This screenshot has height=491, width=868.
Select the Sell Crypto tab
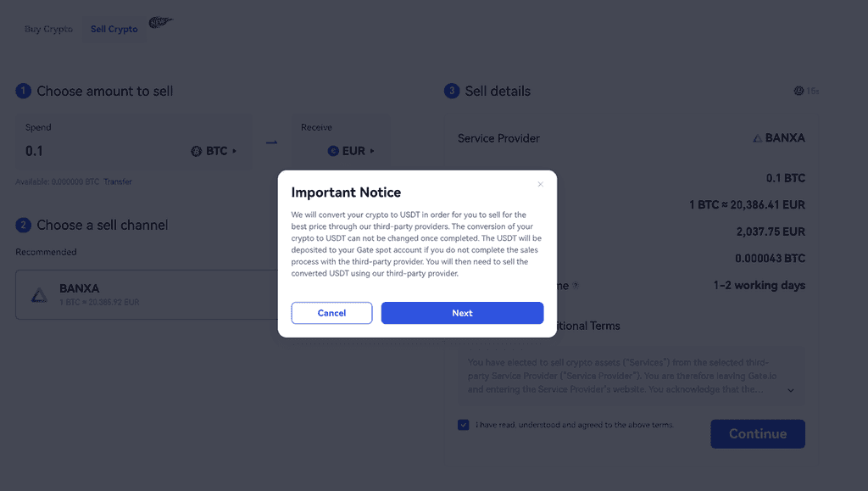coord(114,29)
